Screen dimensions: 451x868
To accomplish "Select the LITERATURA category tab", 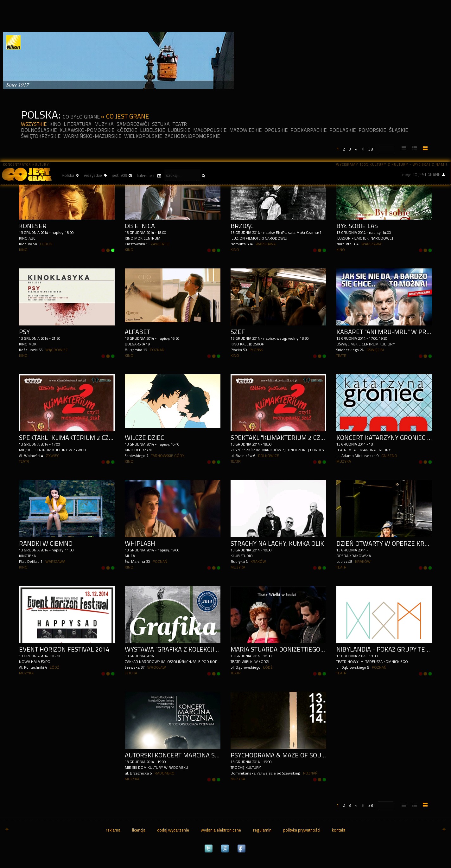I will coord(78,124).
